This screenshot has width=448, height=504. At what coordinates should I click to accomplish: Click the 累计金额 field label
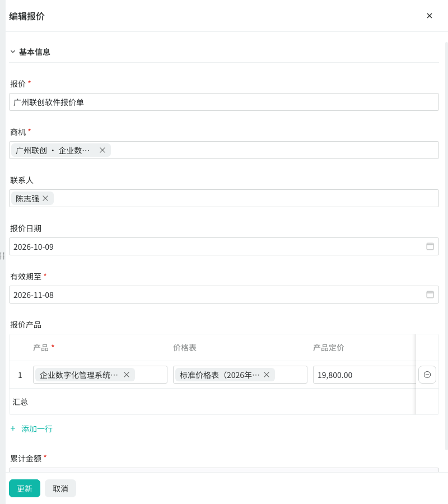[26, 458]
